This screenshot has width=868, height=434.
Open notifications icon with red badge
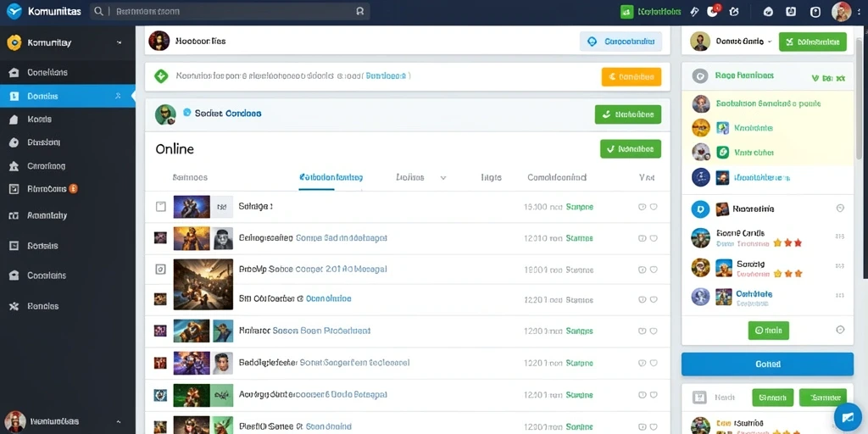[x=713, y=10]
